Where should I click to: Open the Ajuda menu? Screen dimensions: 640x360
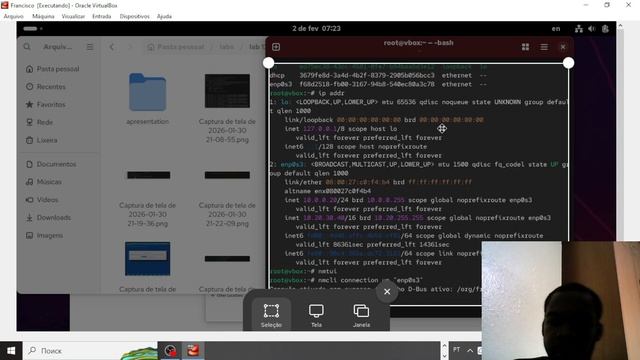(x=164, y=16)
